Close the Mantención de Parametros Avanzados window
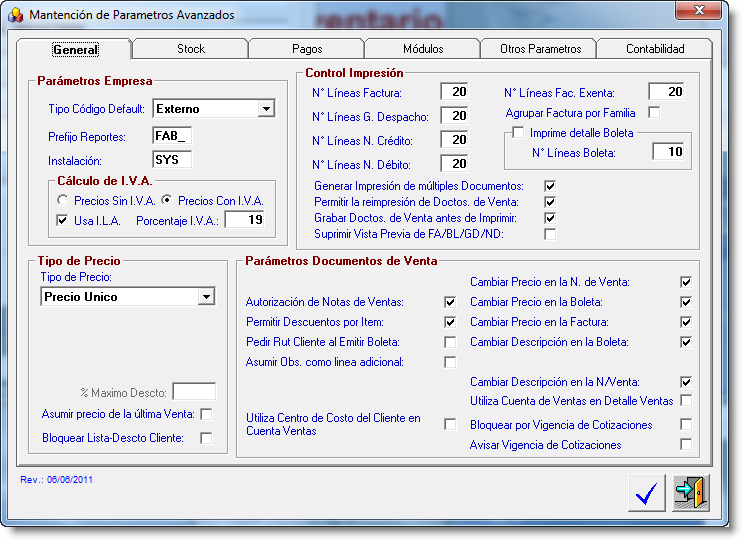The height and width of the screenshot is (541, 743). (x=699, y=10)
